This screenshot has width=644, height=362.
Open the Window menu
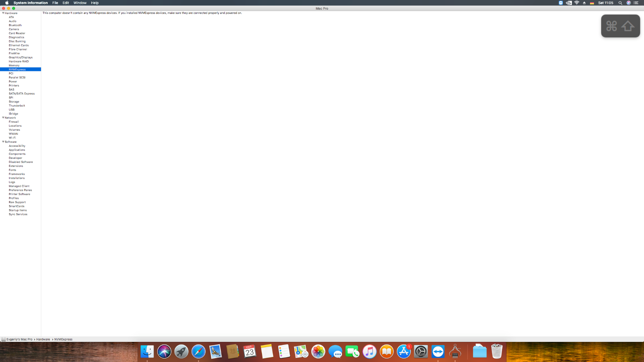click(80, 3)
